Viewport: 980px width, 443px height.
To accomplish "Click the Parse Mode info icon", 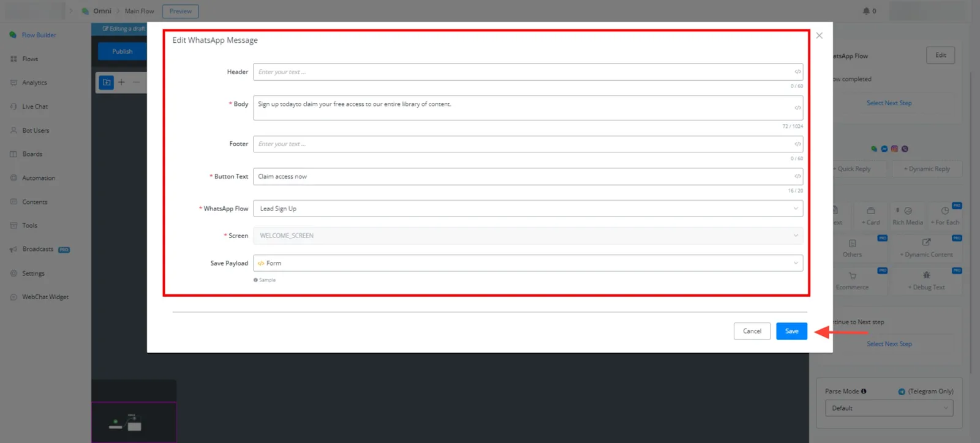I will (864, 392).
